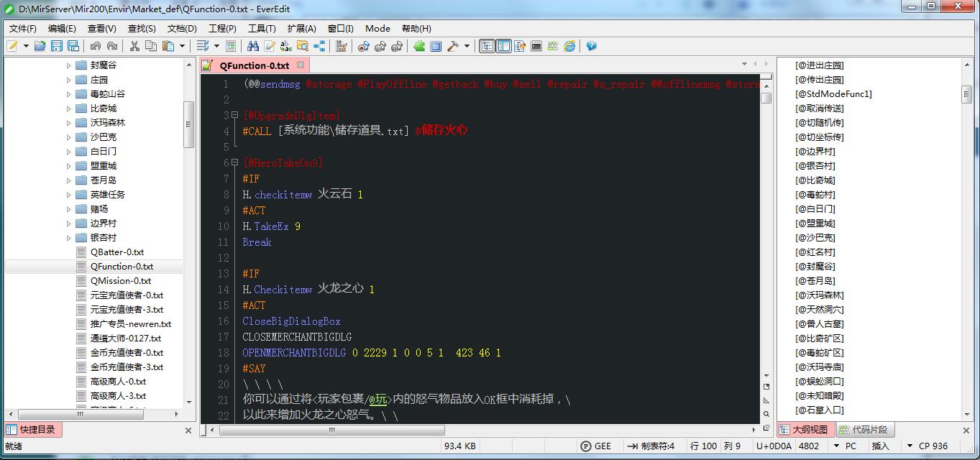Collapse code fold at line 6
Screen dimensions: 980x460
point(234,162)
